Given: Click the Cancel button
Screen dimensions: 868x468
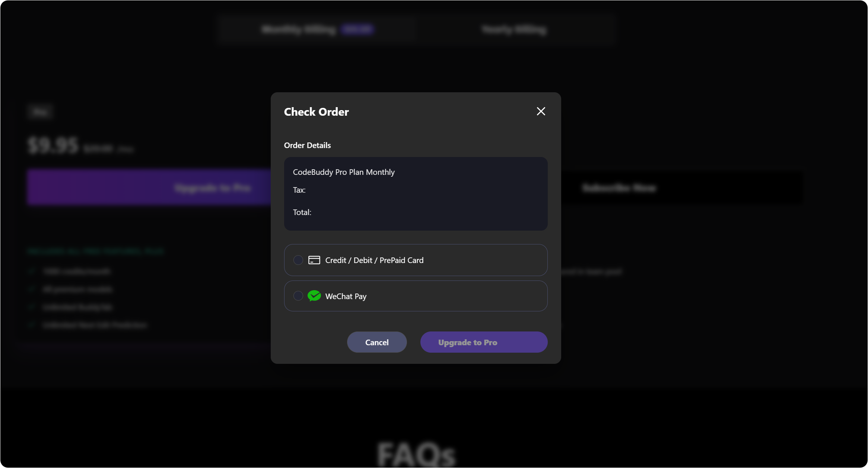Looking at the screenshot, I should point(377,342).
